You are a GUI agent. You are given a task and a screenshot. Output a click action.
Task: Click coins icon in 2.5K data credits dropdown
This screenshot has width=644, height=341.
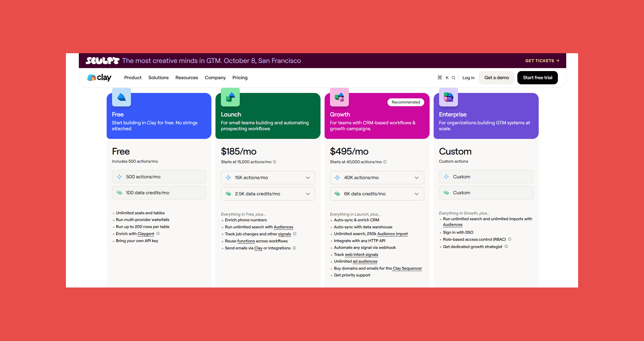tap(228, 194)
